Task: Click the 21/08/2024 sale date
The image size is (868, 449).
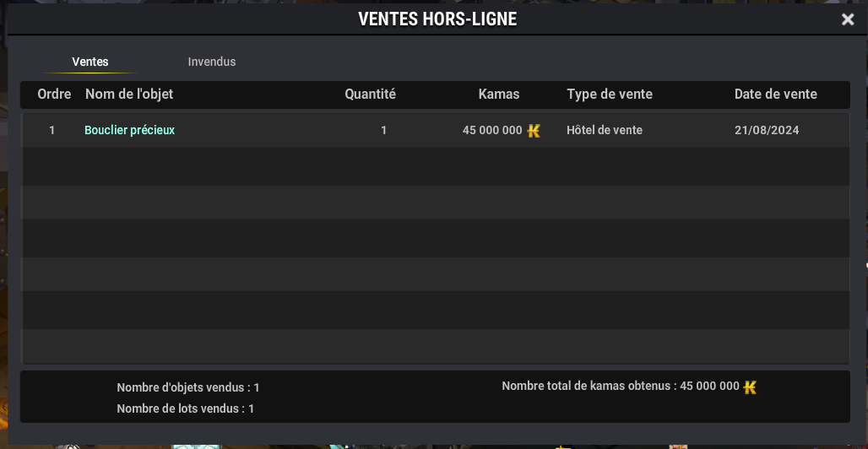Action: pos(767,131)
